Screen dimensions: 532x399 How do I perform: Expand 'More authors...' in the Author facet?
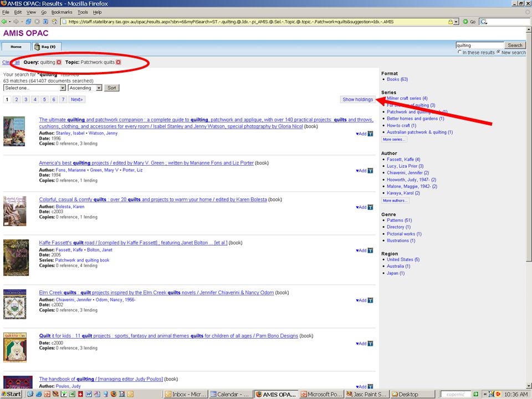395,201
